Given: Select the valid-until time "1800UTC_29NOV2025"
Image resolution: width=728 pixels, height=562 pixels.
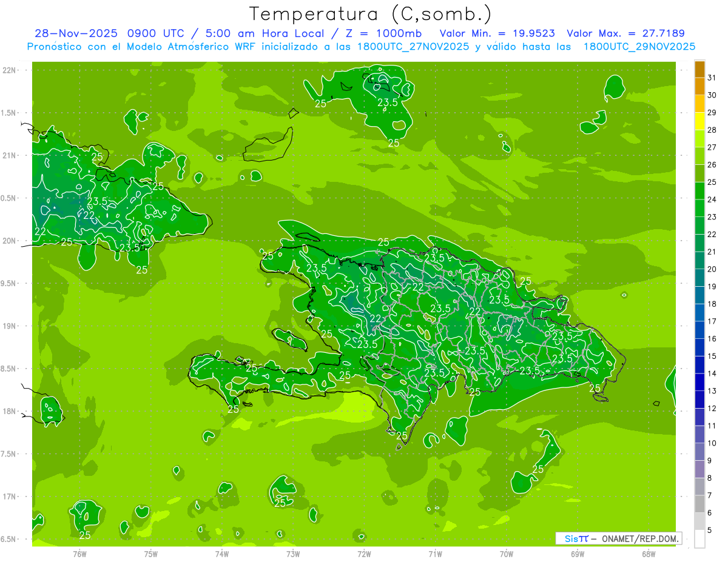Looking at the screenshot, I should pyautogui.click(x=639, y=47).
